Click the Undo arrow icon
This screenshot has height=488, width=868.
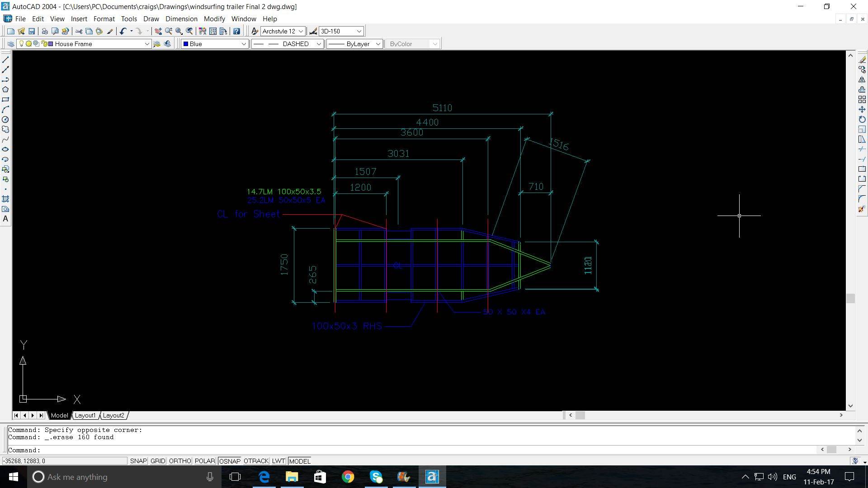[x=123, y=31]
